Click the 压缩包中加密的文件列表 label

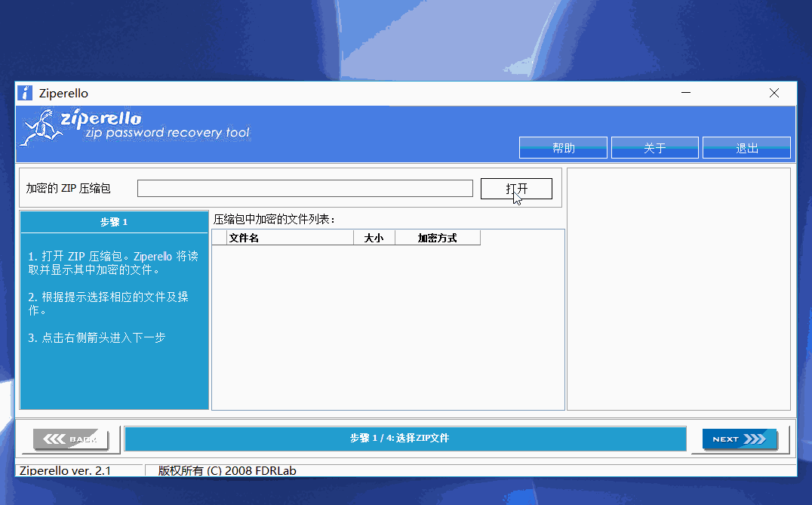(x=275, y=219)
